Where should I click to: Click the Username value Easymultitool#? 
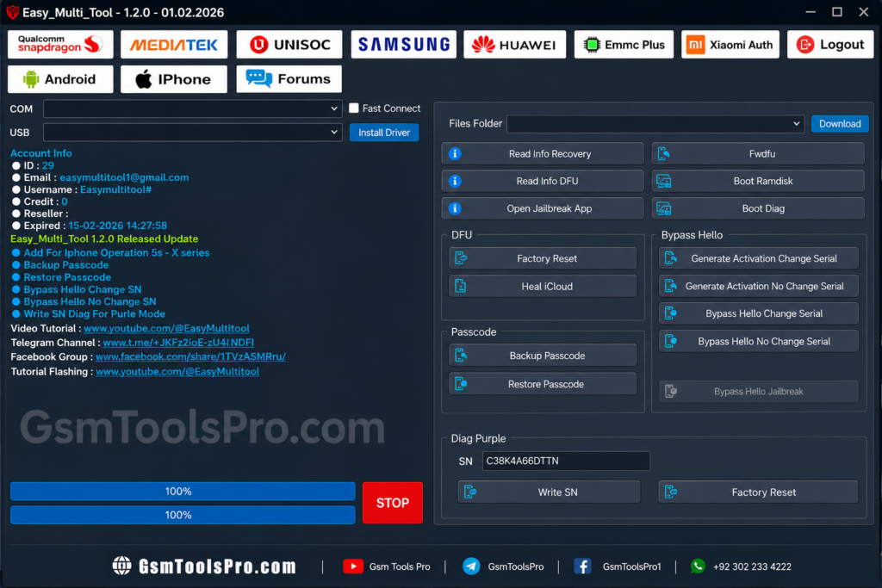click(116, 189)
